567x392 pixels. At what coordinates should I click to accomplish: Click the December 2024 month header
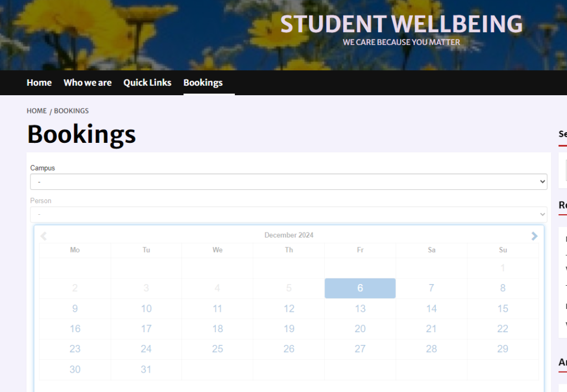[288, 235]
